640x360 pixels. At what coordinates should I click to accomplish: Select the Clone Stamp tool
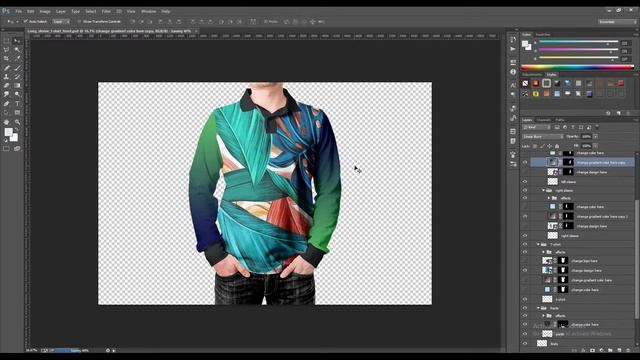point(7,77)
